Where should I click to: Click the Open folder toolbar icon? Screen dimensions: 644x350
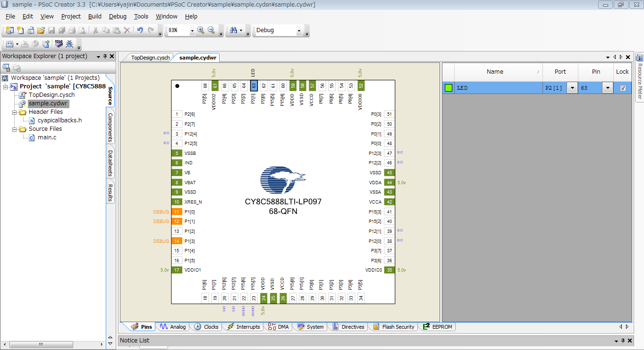41,30
